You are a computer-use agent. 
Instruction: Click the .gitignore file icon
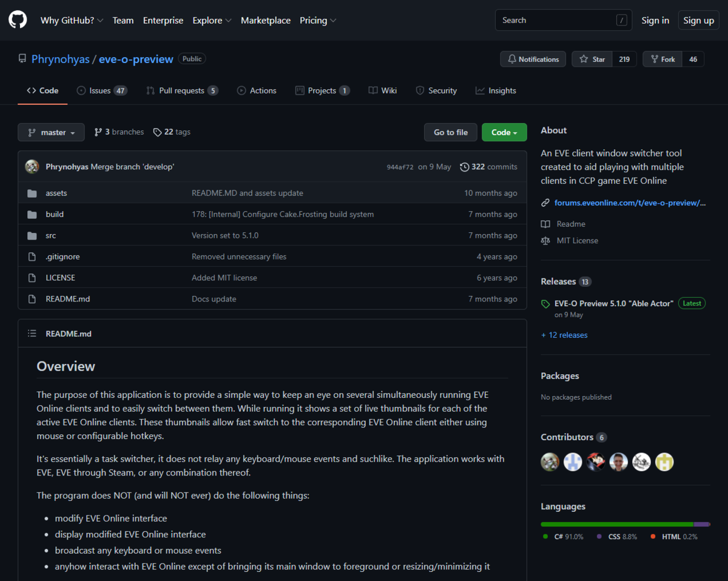pos(32,257)
